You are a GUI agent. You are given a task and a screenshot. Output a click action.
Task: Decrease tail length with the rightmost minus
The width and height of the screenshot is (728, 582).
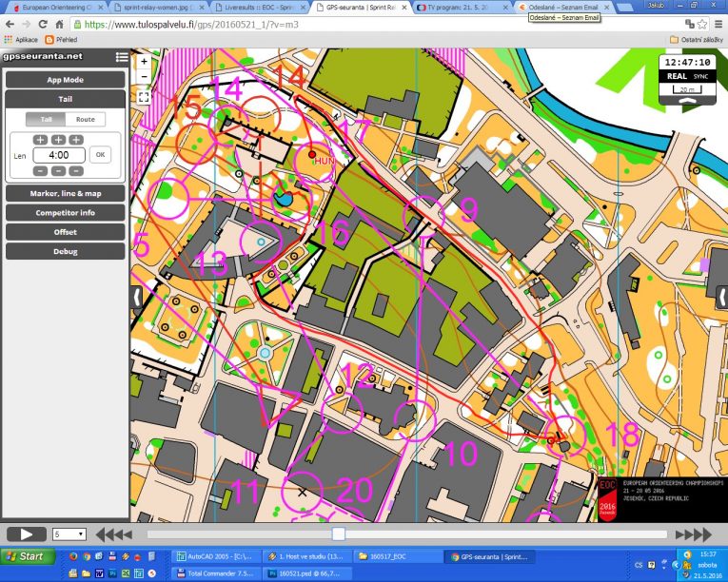76,171
